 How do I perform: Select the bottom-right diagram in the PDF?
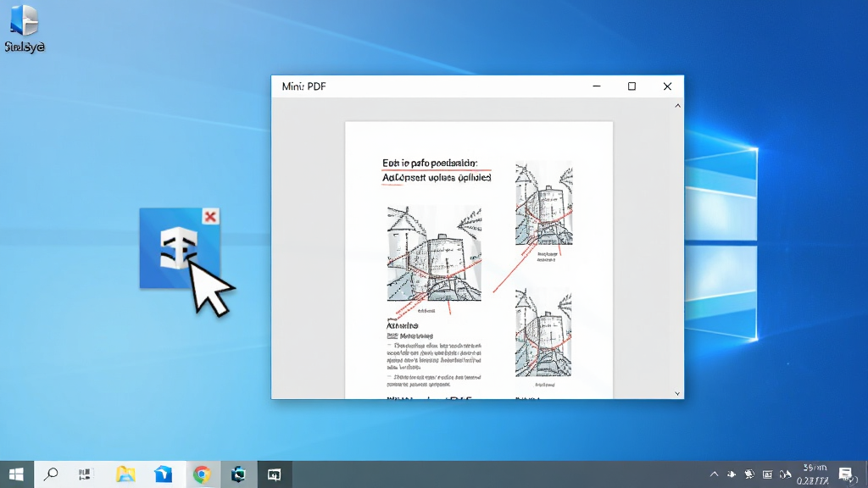(543, 332)
